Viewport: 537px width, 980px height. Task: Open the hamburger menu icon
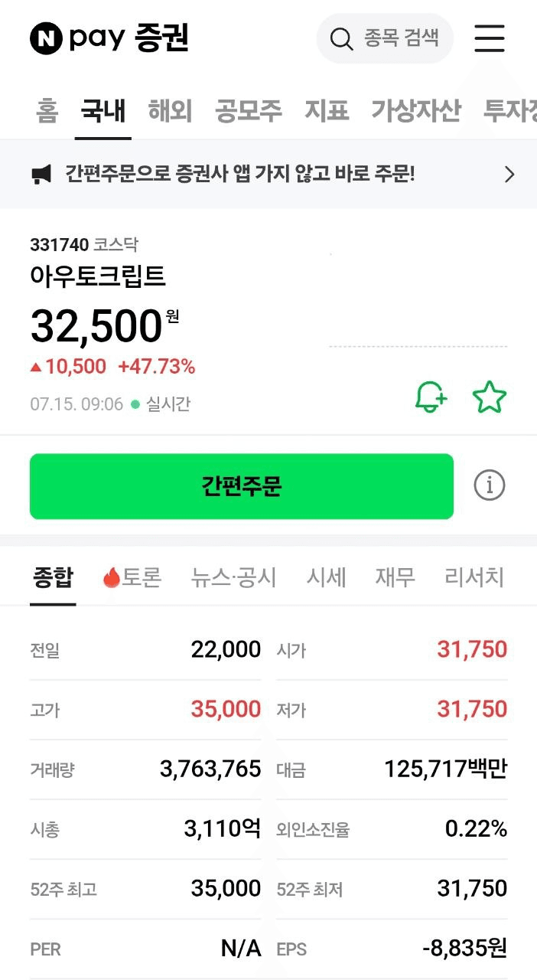pyautogui.click(x=490, y=38)
